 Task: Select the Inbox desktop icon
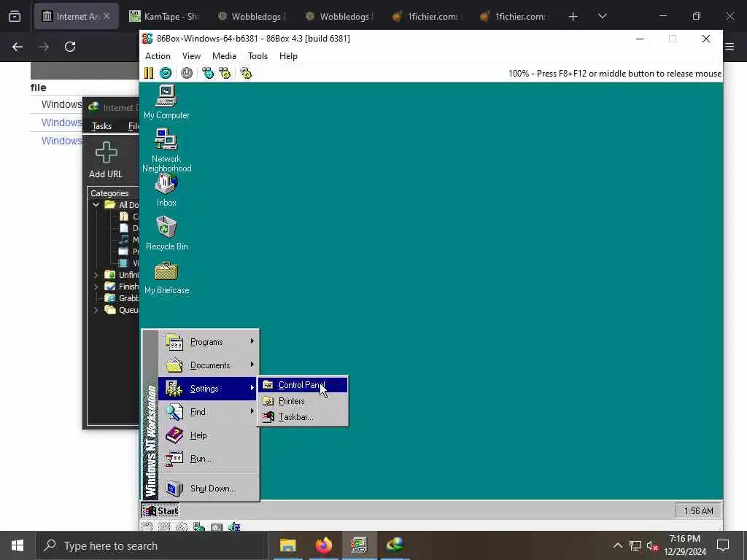[166, 190]
